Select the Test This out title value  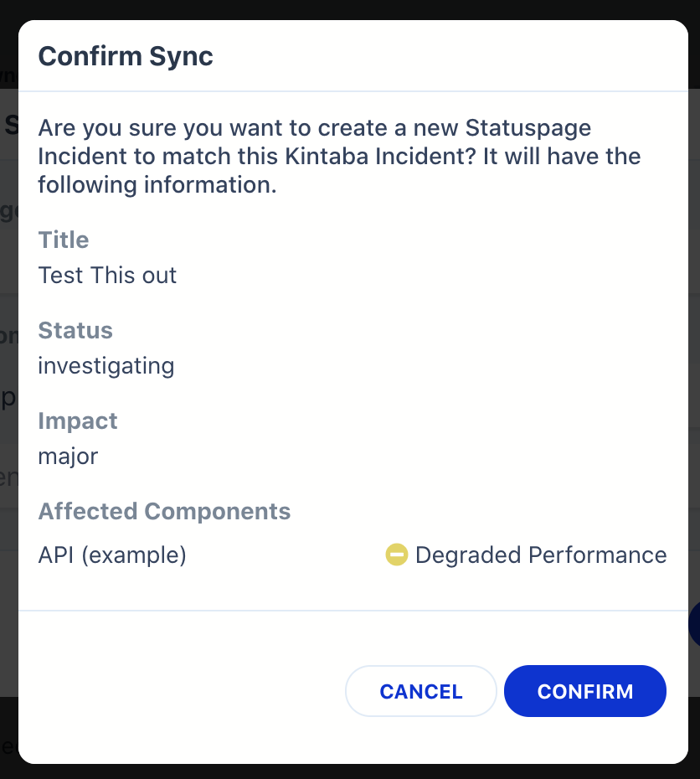pos(107,276)
